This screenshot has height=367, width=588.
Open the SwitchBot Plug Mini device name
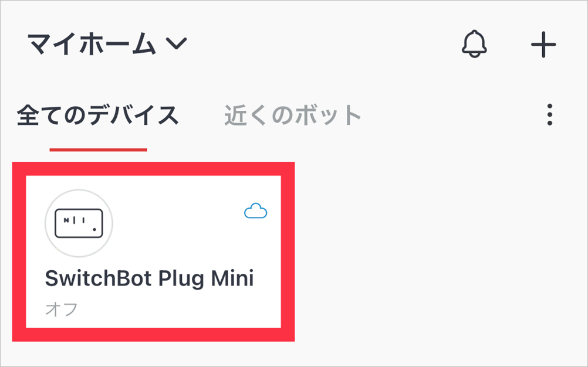pyautogui.click(x=149, y=278)
